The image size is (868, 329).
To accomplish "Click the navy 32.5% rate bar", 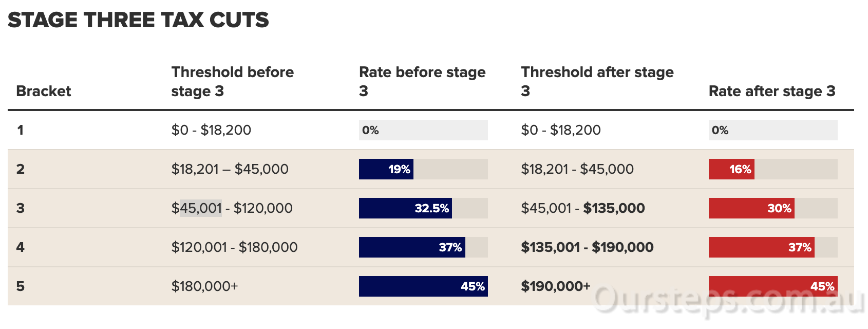I will tap(405, 208).
